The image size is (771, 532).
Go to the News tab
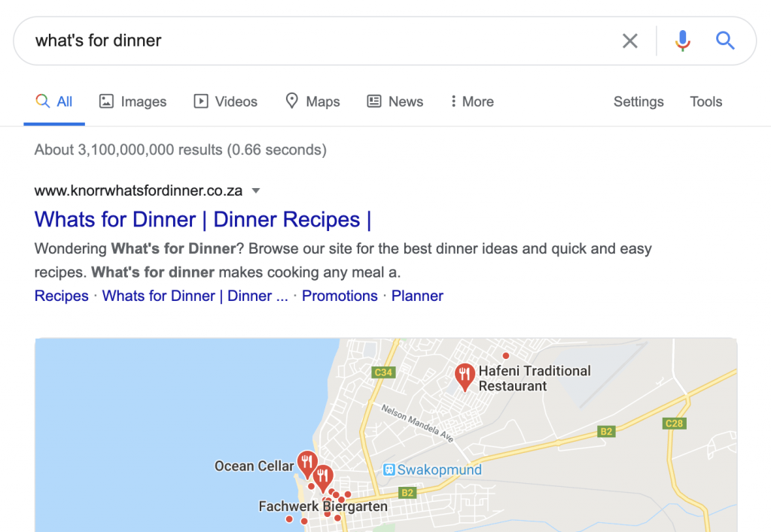(x=395, y=102)
